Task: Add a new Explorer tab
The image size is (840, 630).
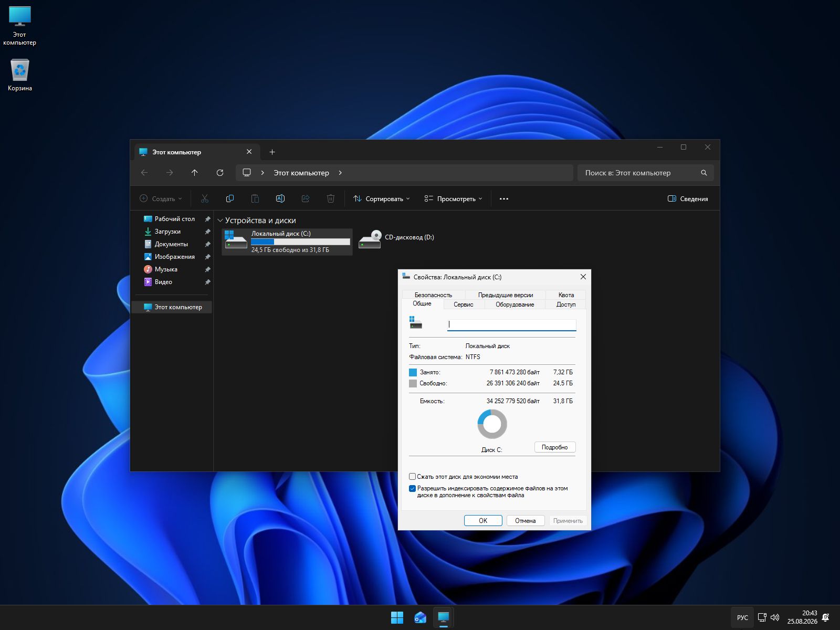Action: tap(272, 152)
